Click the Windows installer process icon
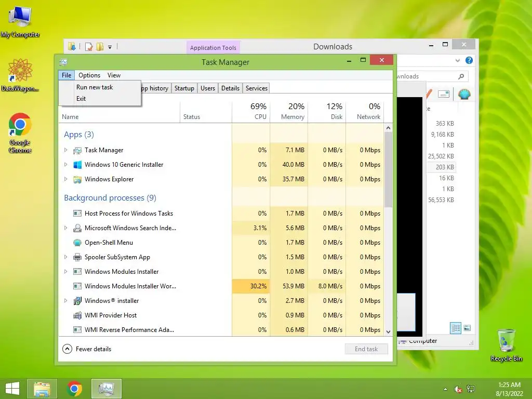This screenshot has height=399, width=532. [77, 301]
